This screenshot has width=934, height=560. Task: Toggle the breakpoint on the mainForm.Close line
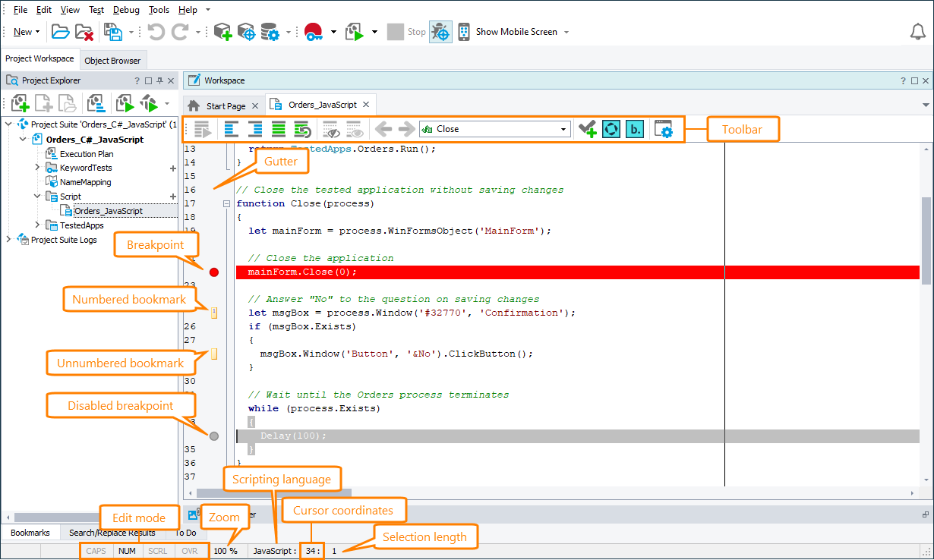coord(213,272)
